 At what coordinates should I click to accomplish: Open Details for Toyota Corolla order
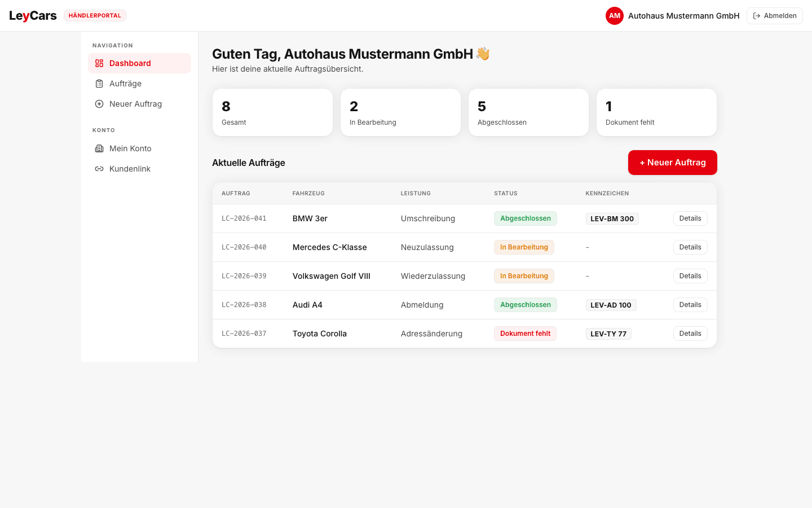pyautogui.click(x=690, y=334)
